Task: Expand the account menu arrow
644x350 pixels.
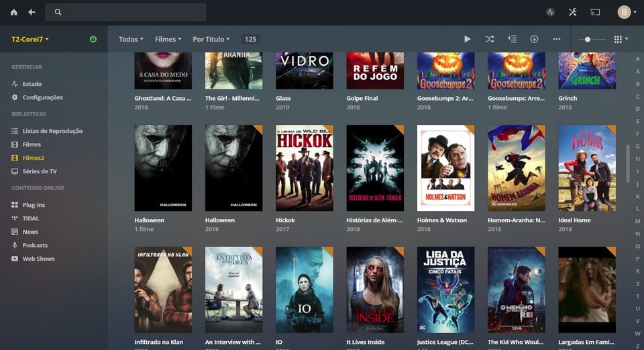Action: [x=635, y=12]
